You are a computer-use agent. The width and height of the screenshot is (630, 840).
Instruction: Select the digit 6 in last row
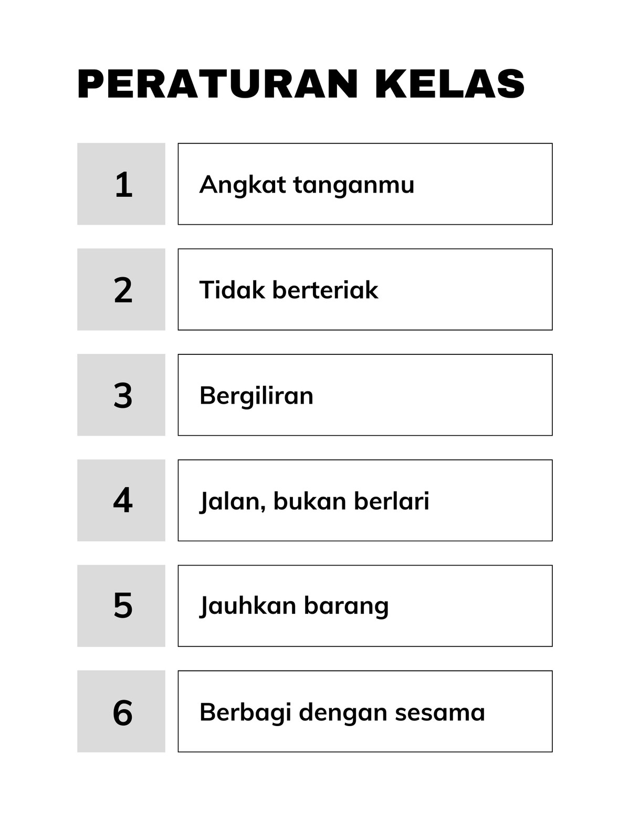pyautogui.click(x=123, y=713)
